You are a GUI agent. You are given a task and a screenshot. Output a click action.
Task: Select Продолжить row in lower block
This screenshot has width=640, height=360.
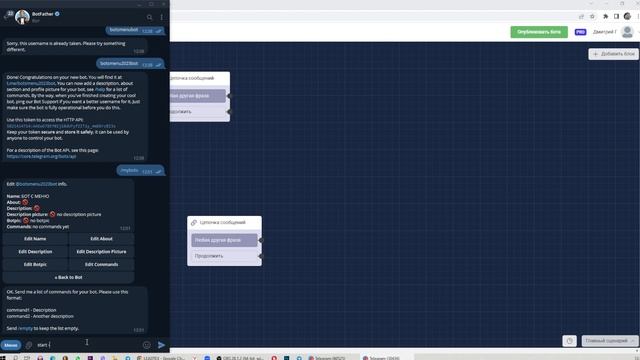click(225, 256)
